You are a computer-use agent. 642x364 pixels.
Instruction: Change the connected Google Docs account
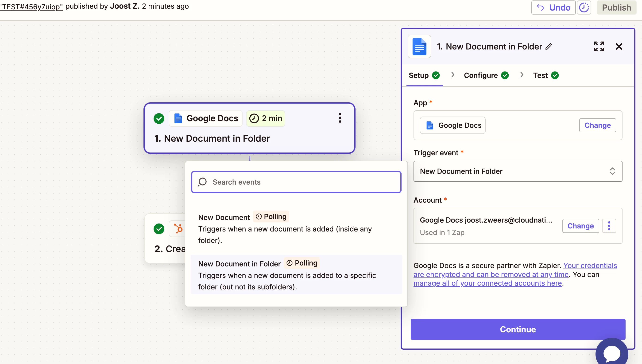tap(580, 226)
